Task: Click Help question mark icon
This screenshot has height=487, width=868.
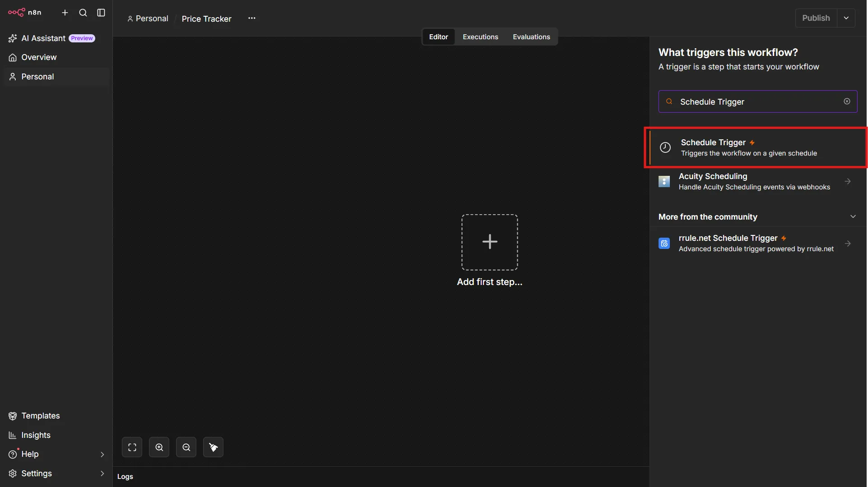Action: [13, 455]
